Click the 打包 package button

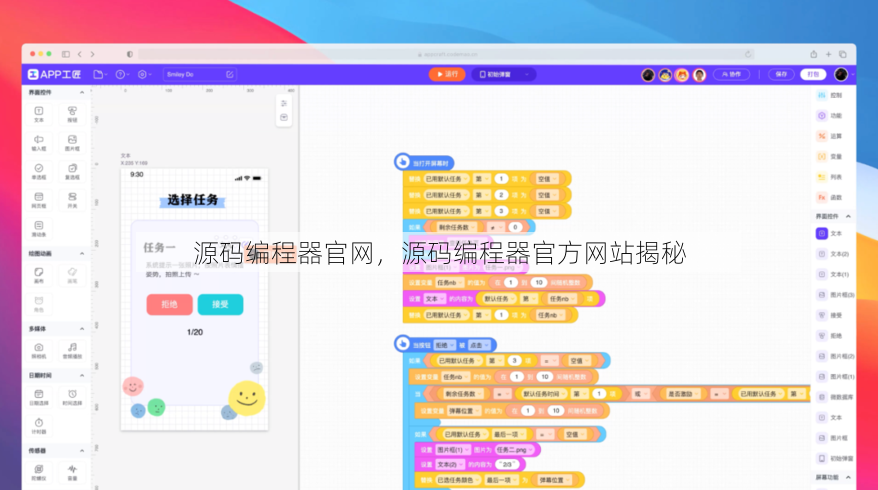coord(813,74)
